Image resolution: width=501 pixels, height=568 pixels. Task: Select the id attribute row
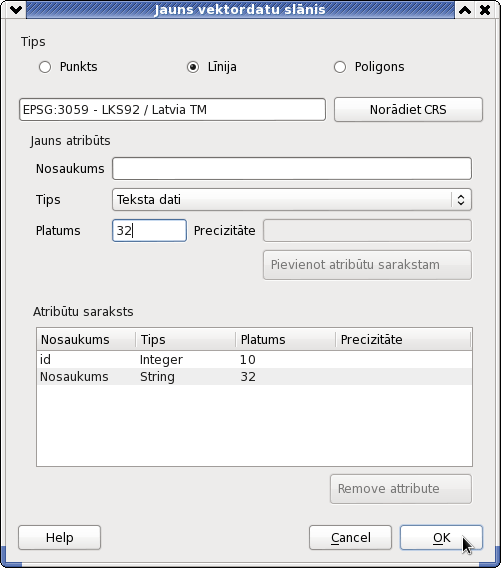[x=254, y=360]
